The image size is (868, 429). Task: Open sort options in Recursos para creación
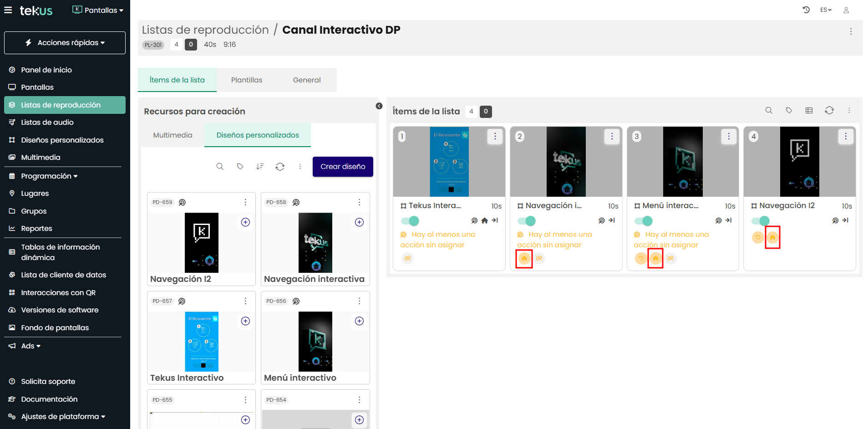260,167
